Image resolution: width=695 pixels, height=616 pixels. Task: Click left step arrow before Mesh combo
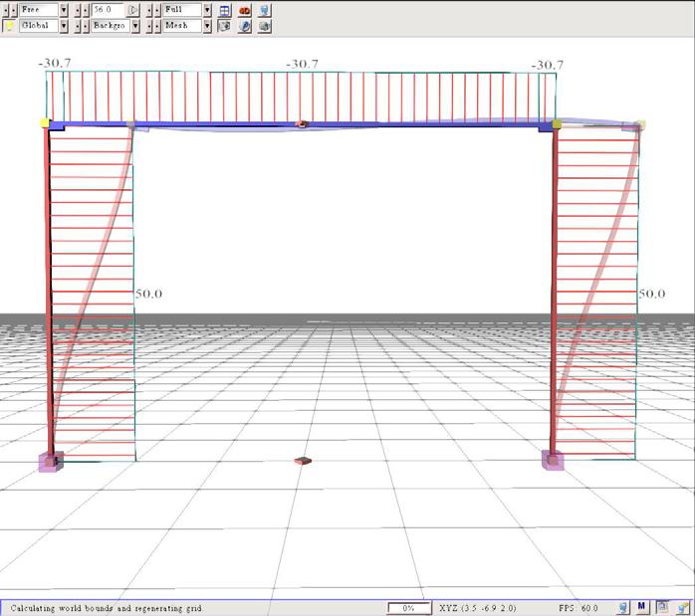pos(149,26)
